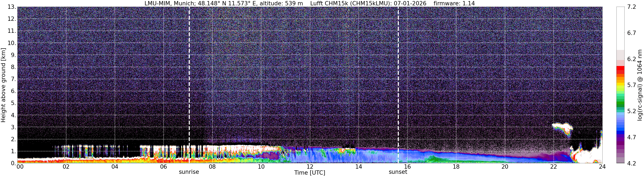Click the height-axis tick label '3.'
The width and height of the screenshot is (644, 177).
(13, 127)
